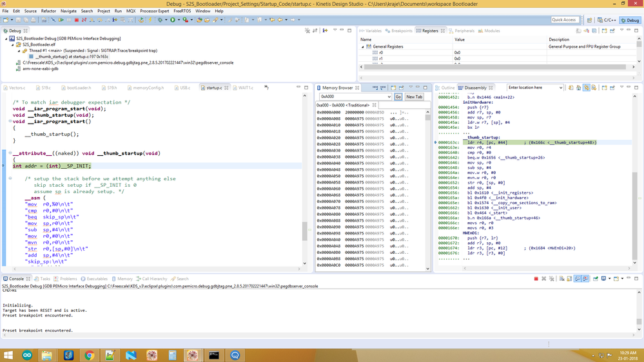Open the memory address 0xA000 dropdown
Image resolution: width=644 pixels, height=362 pixels.
(389, 97)
